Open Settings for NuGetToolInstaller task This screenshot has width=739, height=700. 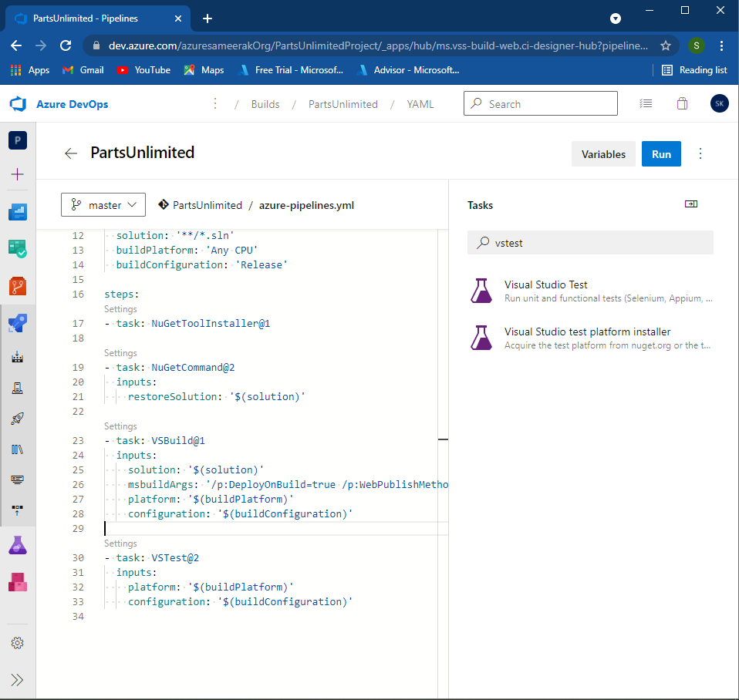(x=120, y=309)
